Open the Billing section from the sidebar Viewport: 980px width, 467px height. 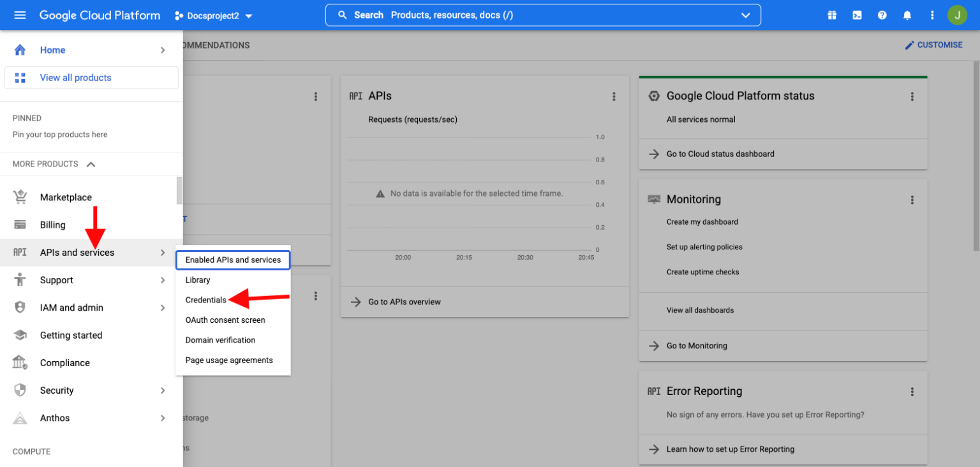click(x=52, y=225)
